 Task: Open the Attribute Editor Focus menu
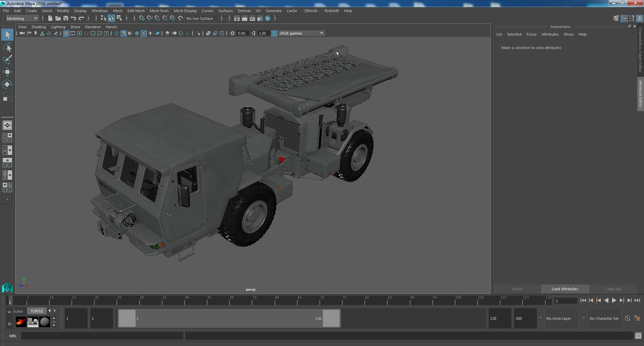tap(531, 34)
